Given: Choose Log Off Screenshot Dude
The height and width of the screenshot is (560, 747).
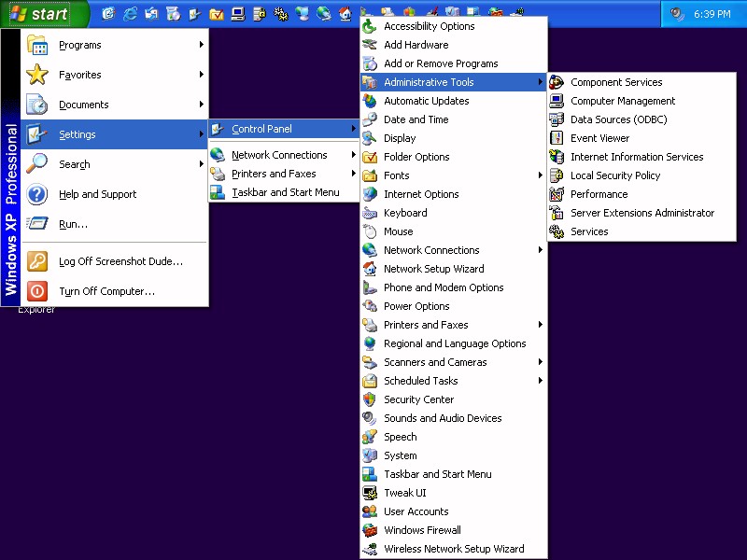Looking at the screenshot, I should pyautogui.click(x=120, y=261).
